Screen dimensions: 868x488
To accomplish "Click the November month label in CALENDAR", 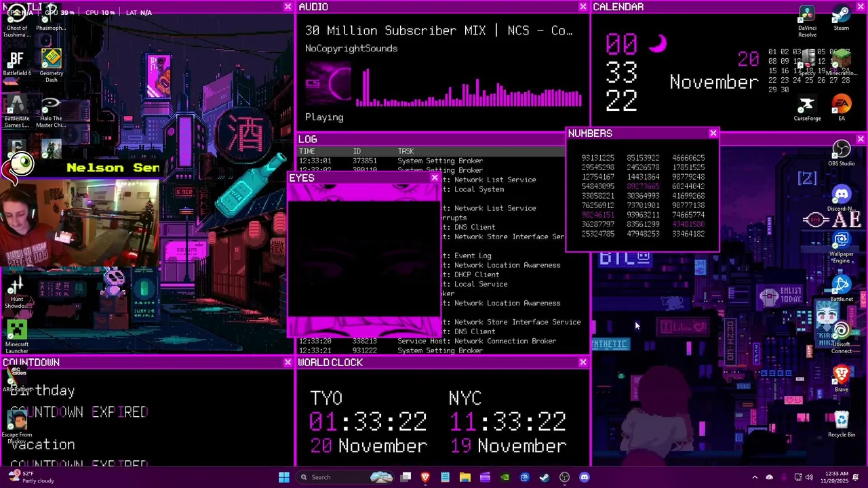I will click(713, 82).
